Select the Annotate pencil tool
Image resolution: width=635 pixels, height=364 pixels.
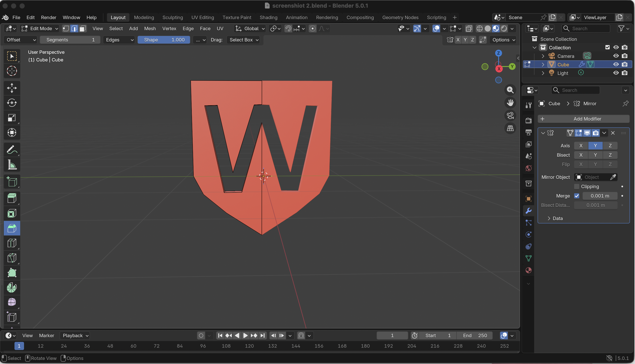(12, 150)
